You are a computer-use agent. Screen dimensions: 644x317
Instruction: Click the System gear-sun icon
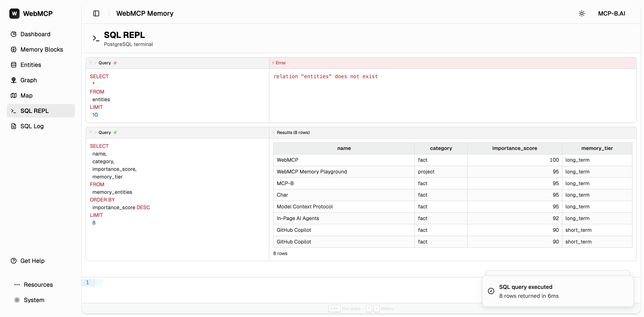click(x=17, y=300)
